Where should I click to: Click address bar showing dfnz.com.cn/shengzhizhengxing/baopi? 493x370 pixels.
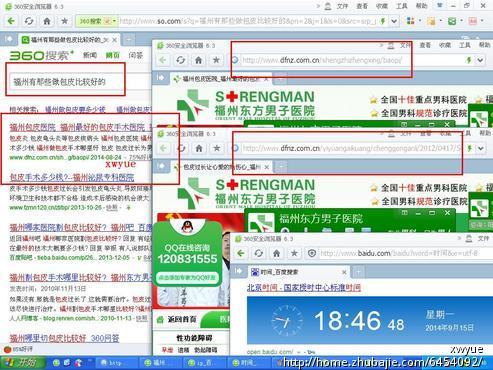click(x=347, y=60)
